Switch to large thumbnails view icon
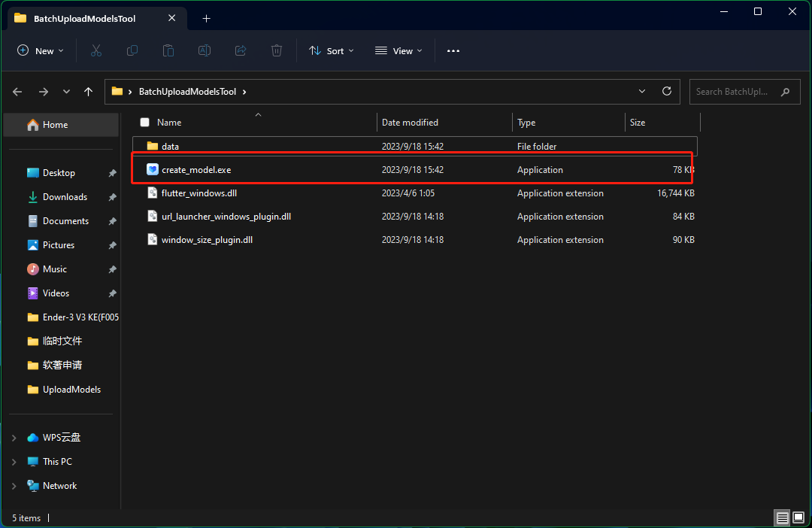Image resolution: width=812 pixels, height=528 pixels. point(798,517)
